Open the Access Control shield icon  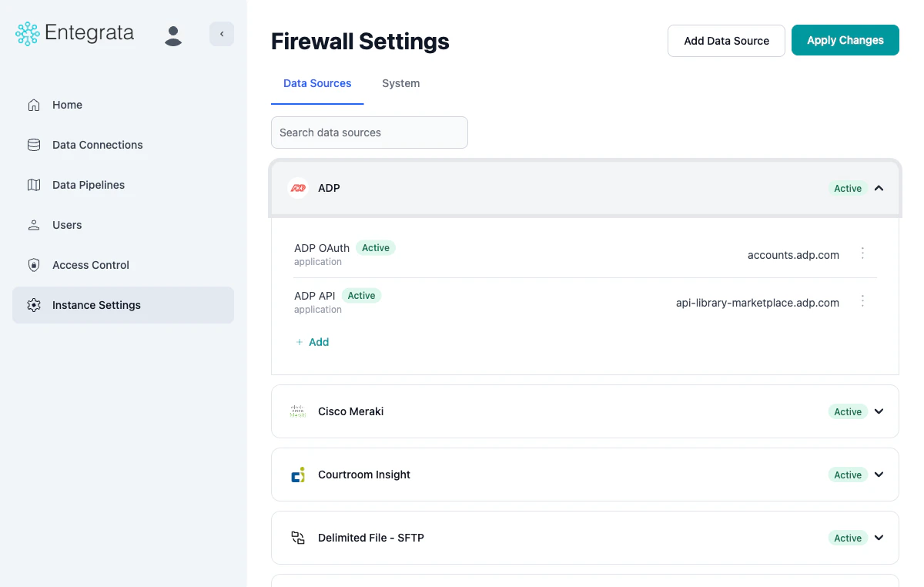(x=32, y=265)
